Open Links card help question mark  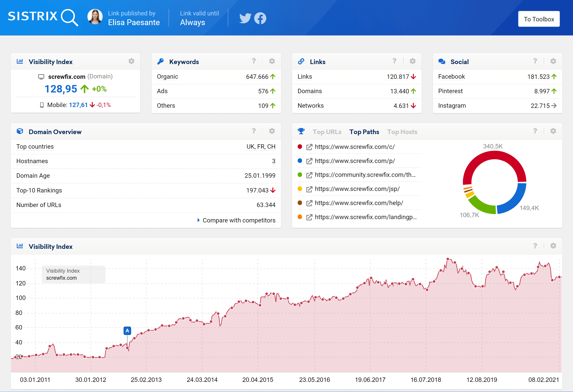(394, 61)
